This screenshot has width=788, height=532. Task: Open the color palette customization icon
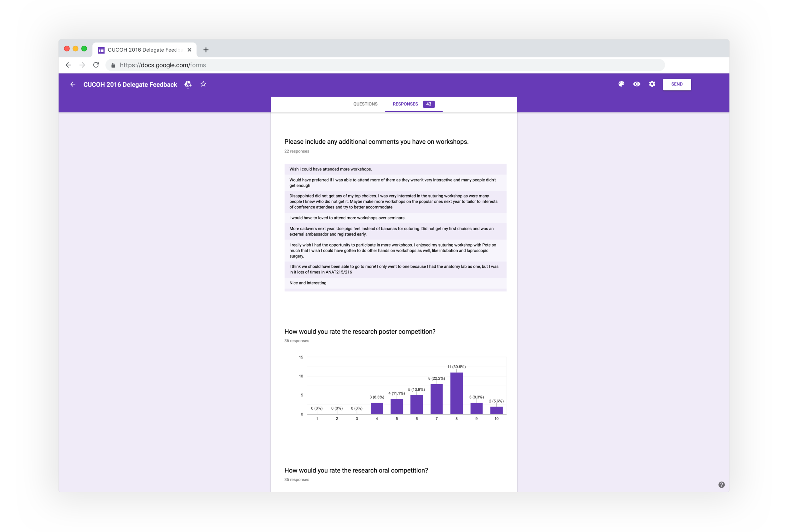coord(621,84)
